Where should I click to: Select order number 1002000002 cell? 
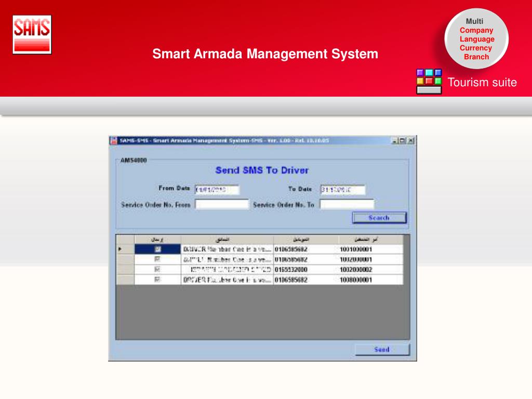pos(370,270)
